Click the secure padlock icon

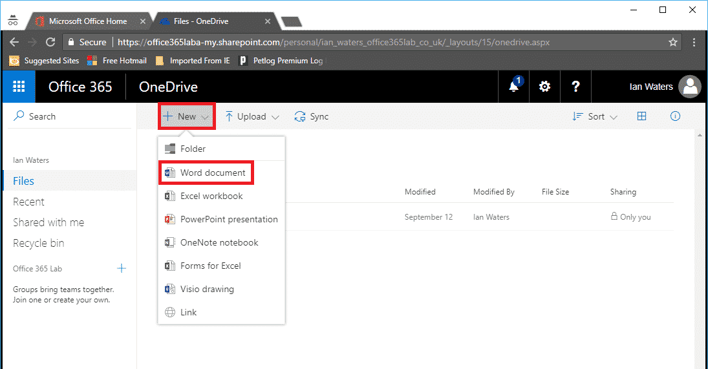(71, 42)
